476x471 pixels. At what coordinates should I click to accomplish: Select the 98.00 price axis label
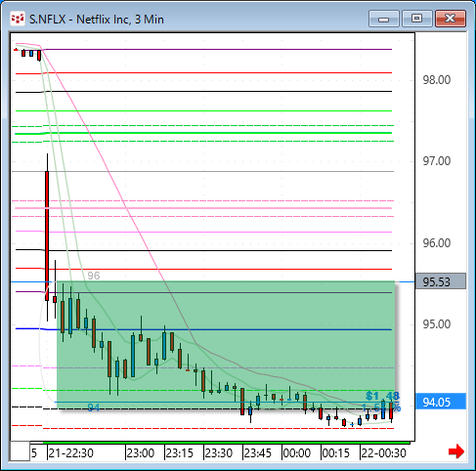coord(437,80)
